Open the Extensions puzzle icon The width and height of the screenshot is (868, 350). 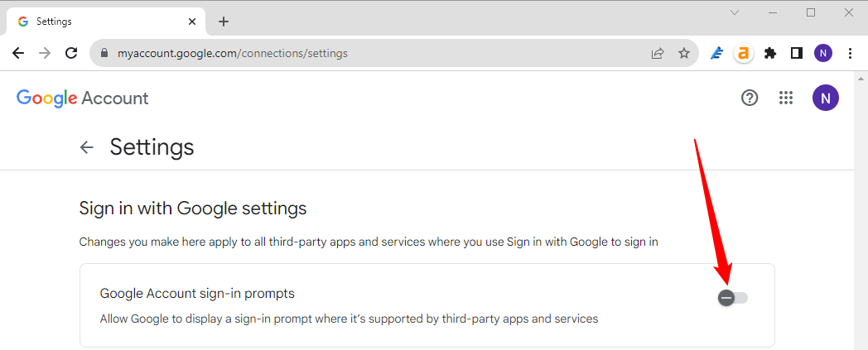click(x=770, y=53)
